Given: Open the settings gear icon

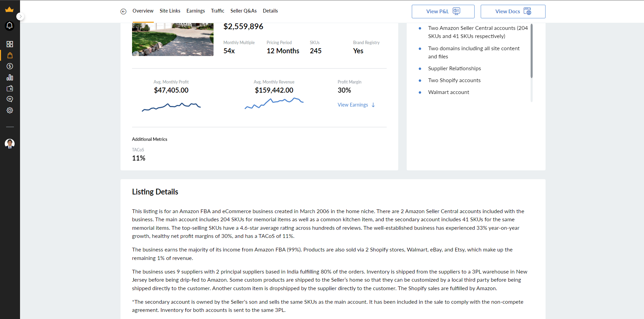Looking at the screenshot, I should [10, 110].
